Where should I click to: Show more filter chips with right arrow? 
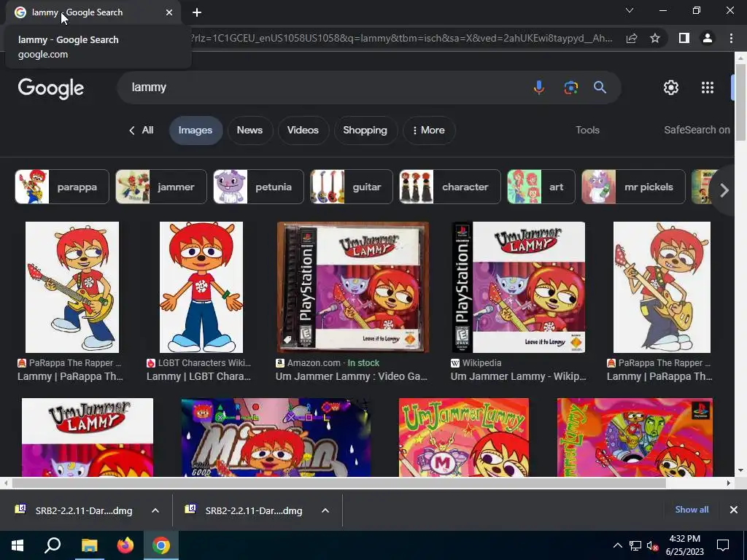pyautogui.click(x=724, y=190)
